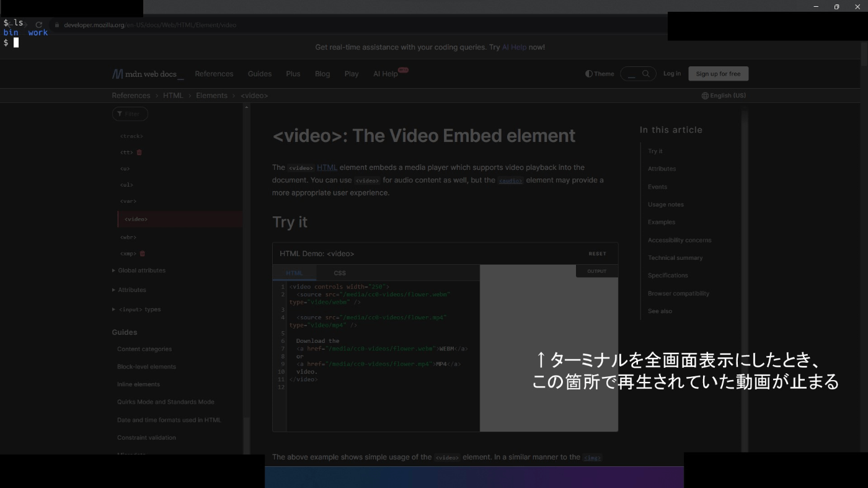Follow the underlined HTML link in the intro paragraph
The width and height of the screenshot is (868, 488).
pos(327,167)
